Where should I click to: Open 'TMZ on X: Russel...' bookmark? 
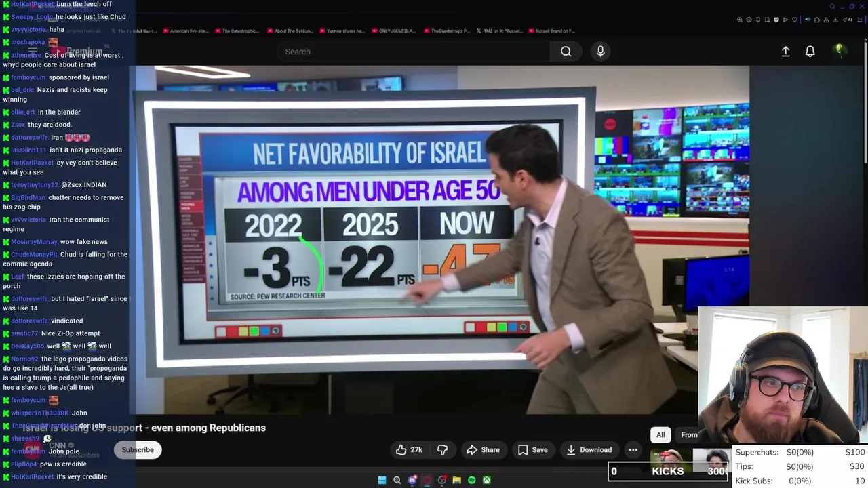point(500,30)
